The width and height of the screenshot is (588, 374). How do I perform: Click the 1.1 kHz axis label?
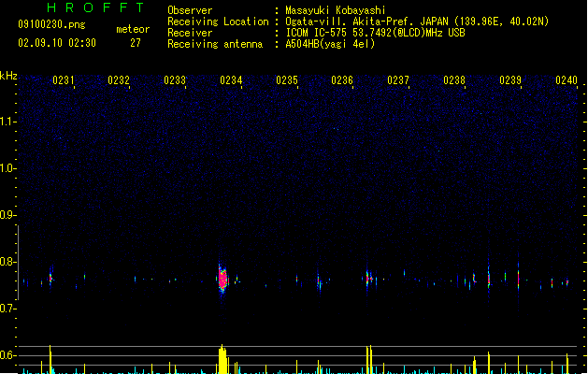click(7, 122)
